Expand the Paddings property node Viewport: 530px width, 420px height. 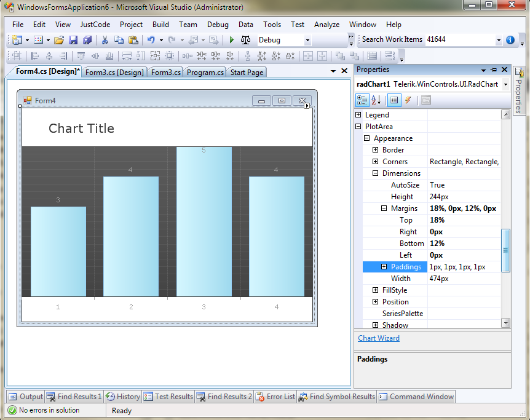click(384, 267)
